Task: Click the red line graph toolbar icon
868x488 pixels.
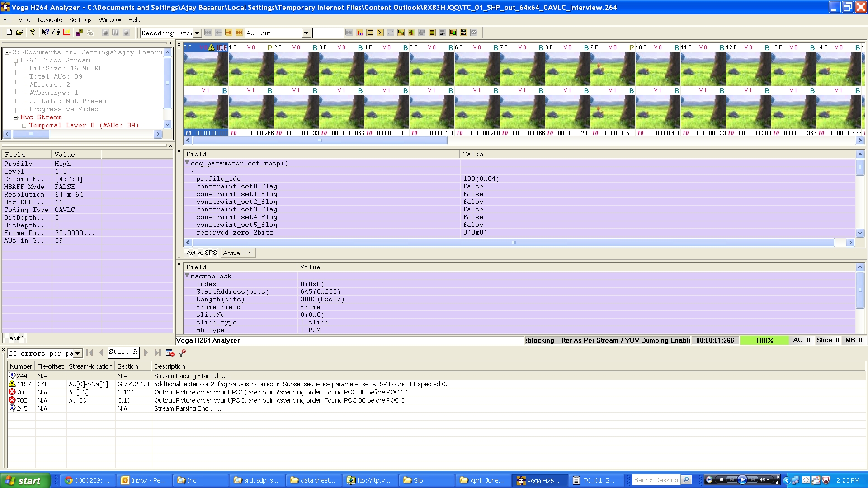Action: point(66,33)
